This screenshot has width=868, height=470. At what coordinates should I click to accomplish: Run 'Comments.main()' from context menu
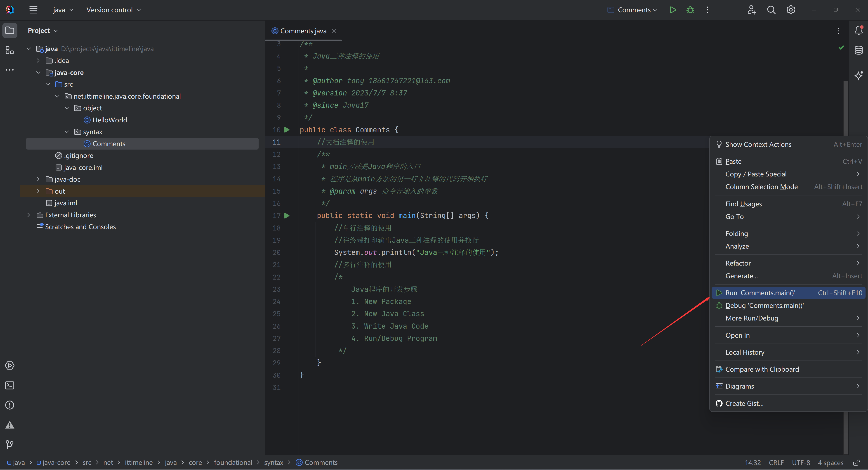click(788, 293)
